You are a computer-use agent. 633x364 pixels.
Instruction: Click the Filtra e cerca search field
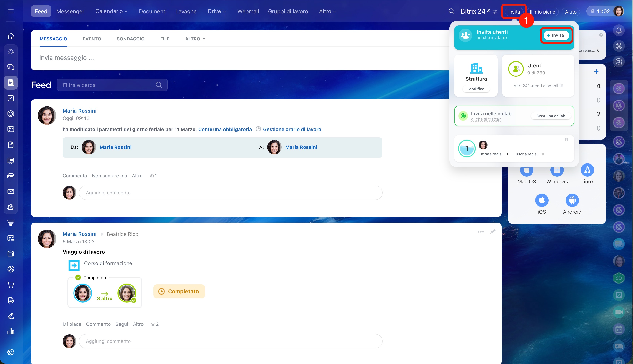point(107,85)
